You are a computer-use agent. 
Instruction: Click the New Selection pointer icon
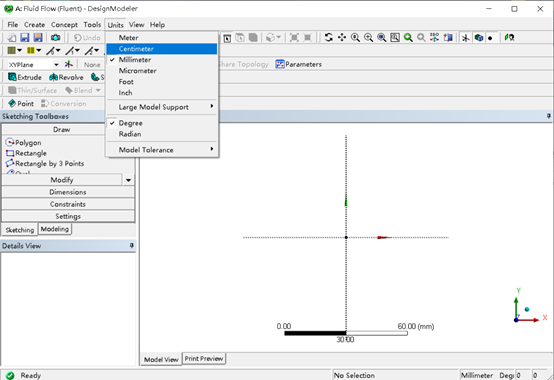pyautogui.click(x=227, y=38)
